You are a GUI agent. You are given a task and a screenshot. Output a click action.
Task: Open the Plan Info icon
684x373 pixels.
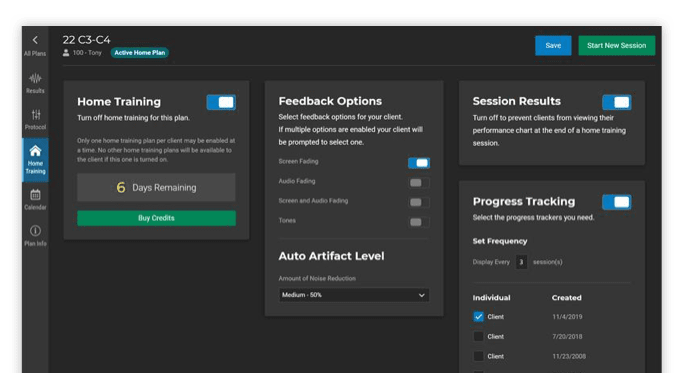(x=35, y=230)
